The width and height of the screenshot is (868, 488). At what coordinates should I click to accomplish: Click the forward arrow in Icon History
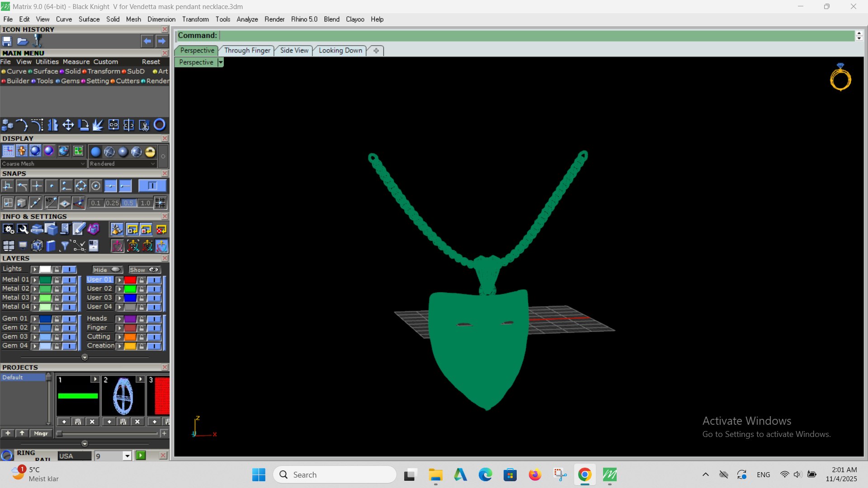[162, 41]
